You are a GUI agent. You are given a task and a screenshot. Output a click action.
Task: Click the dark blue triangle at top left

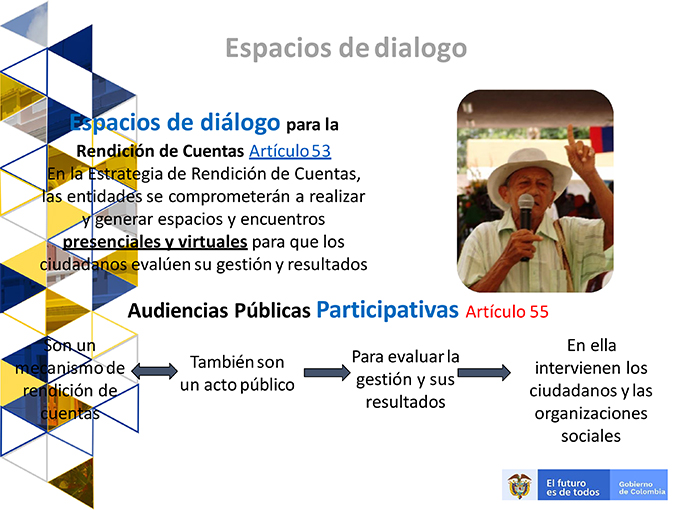[73, 47]
